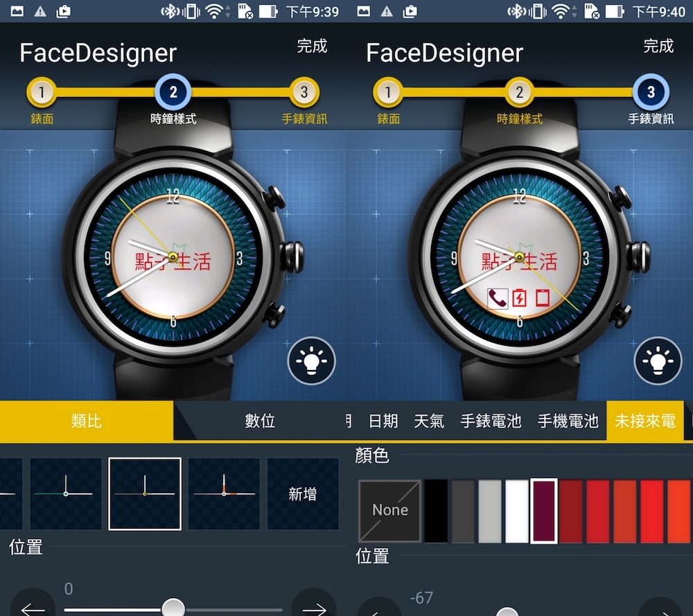Select the clock hand style with orange center
Screen dimensions: 693x616
click(224, 493)
